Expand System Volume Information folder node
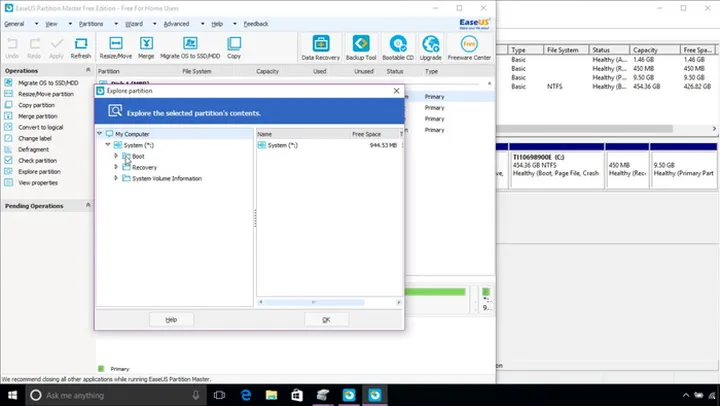The image size is (720, 406). 116,178
